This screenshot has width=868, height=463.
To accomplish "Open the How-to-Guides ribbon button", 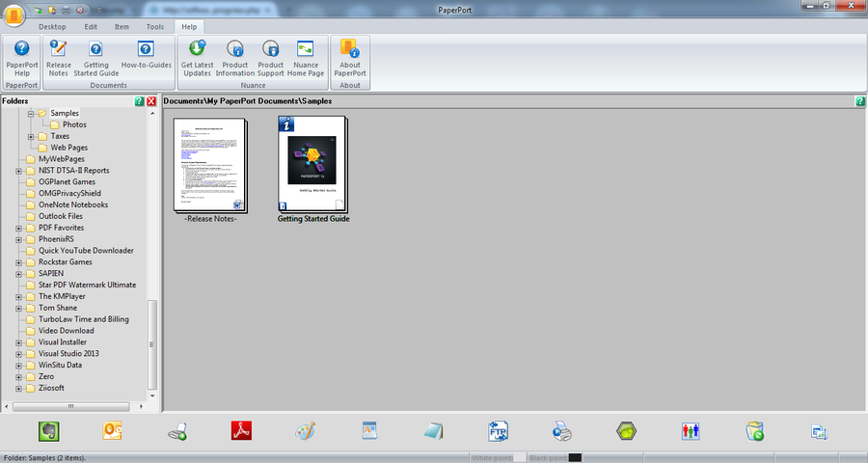I will (147, 54).
